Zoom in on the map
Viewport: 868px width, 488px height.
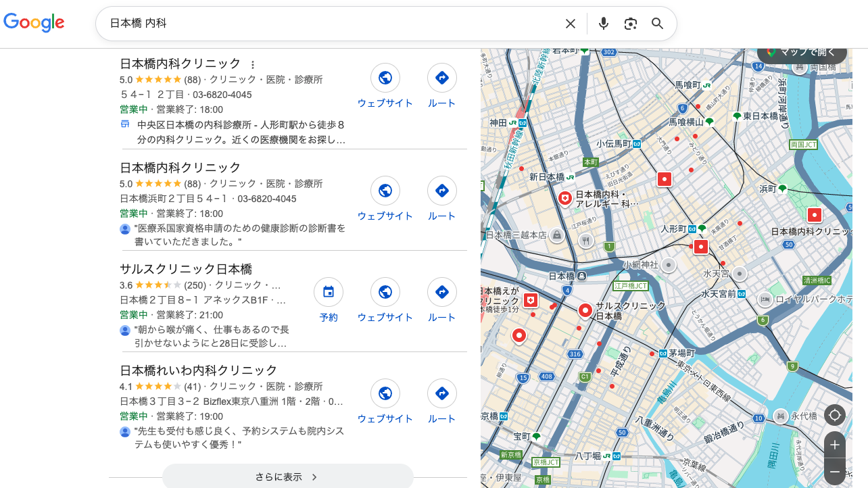pos(835,445)
